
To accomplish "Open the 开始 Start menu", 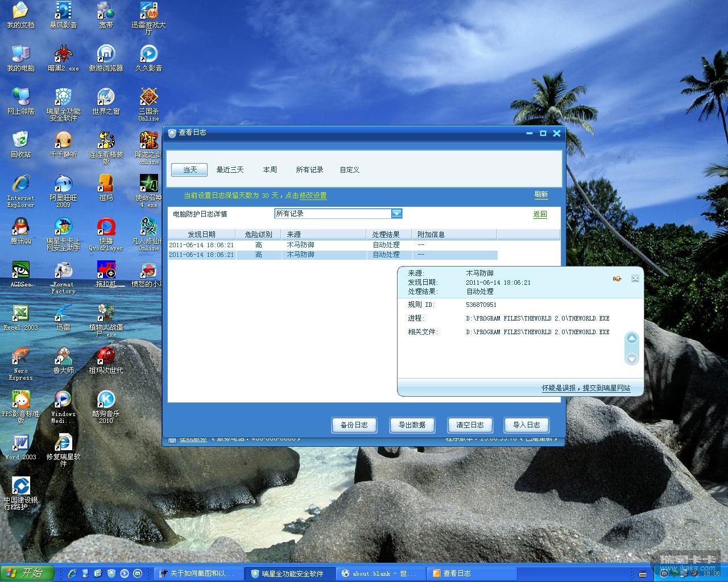I will coord(27,573).
